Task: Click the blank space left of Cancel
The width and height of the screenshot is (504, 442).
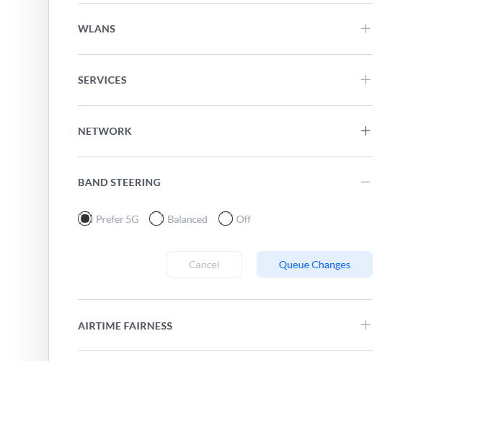Action: (122, 264)
